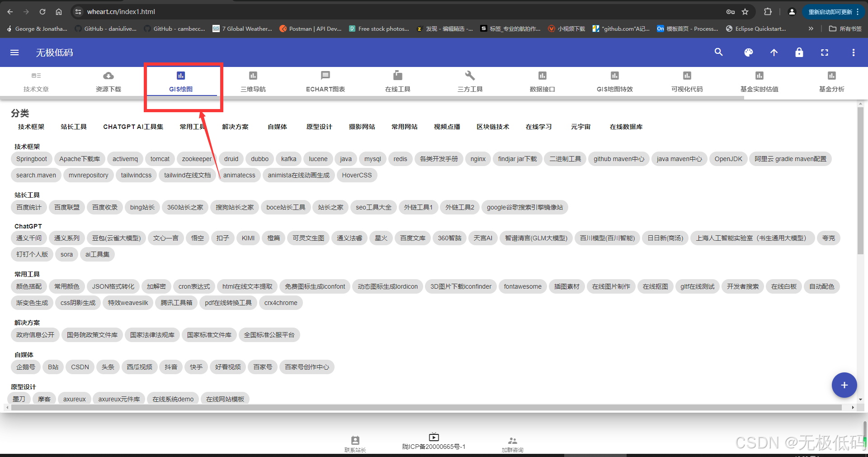
Task: Open the 基金分析 tab
Action: (x=832, y=82)
